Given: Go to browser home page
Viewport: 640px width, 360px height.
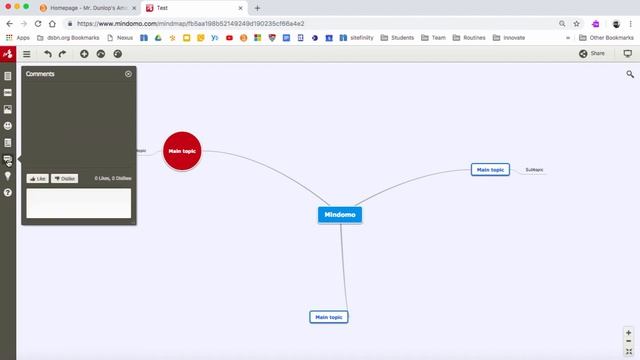Looking at the screenshot, I should click(52, 24).
